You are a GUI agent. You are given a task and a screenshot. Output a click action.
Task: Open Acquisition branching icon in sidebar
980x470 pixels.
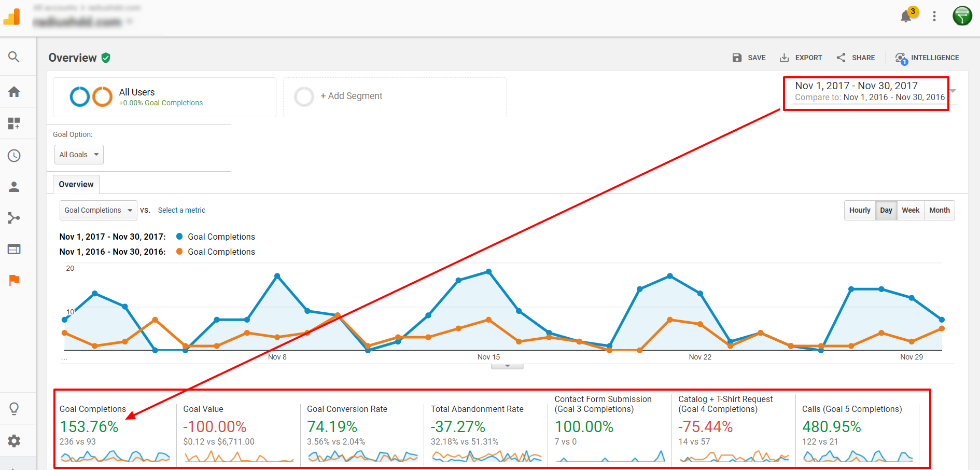pos(14,218)
